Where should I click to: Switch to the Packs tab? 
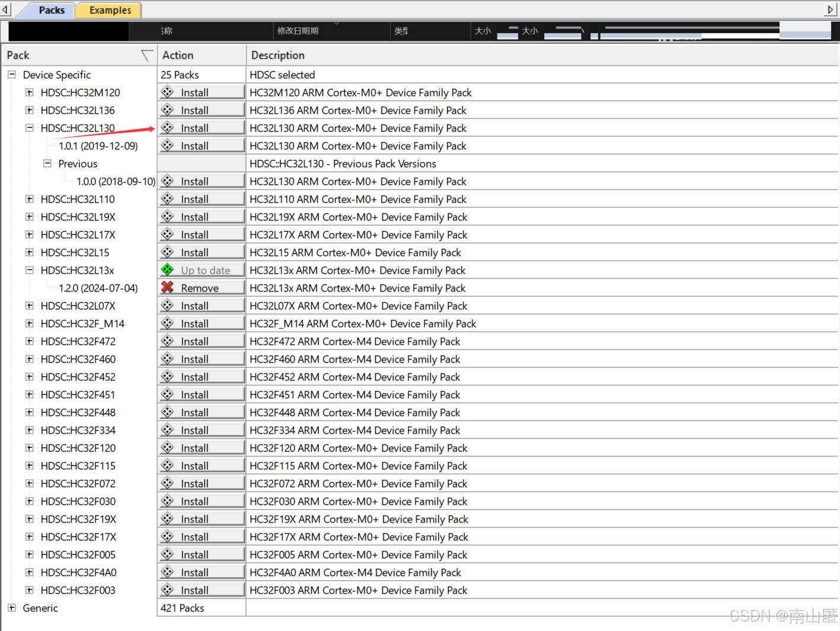(x=51, y=10)
